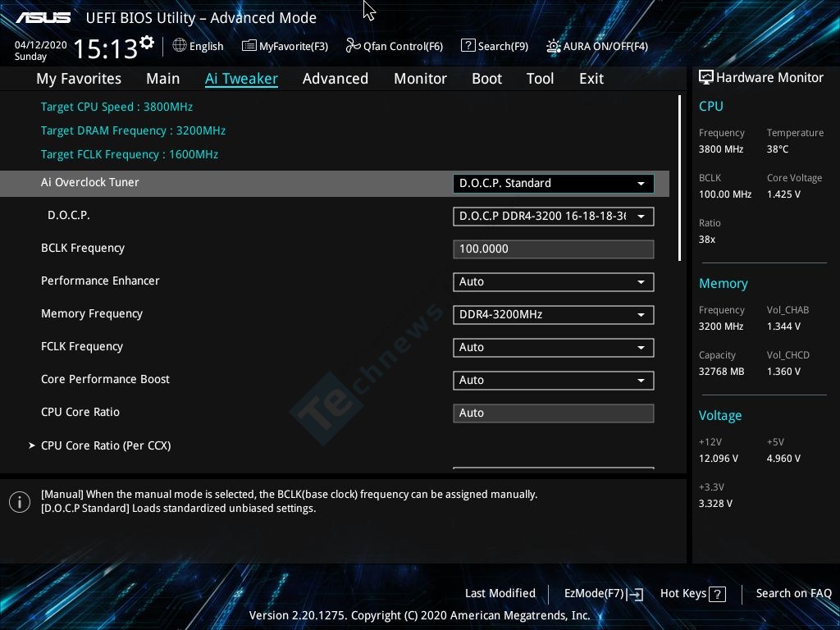
Task: Open the Ai Overclock Tuner dropdown
Action: [554, 184]
